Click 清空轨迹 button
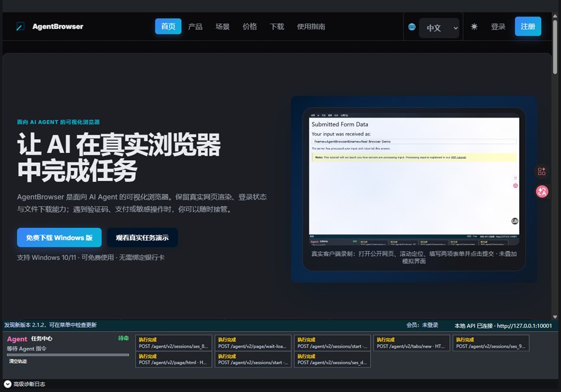 pyautogui.click(x=18, y=361)
